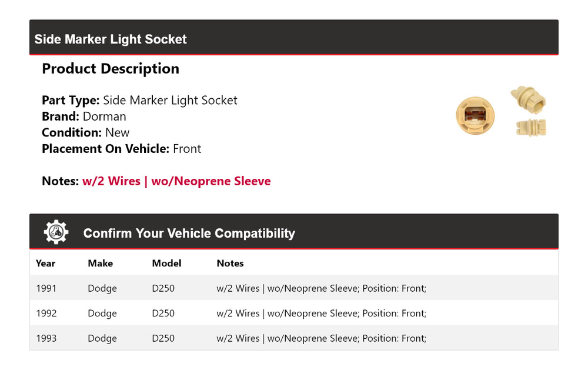Select the red notes text about wires

tap(176, 181)
